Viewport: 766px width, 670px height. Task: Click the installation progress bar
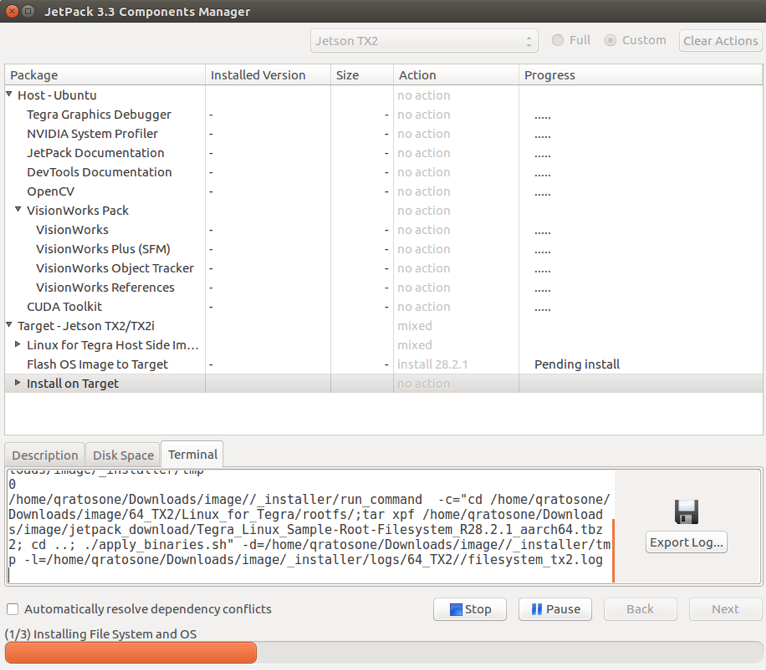click(x=383, y=653)
